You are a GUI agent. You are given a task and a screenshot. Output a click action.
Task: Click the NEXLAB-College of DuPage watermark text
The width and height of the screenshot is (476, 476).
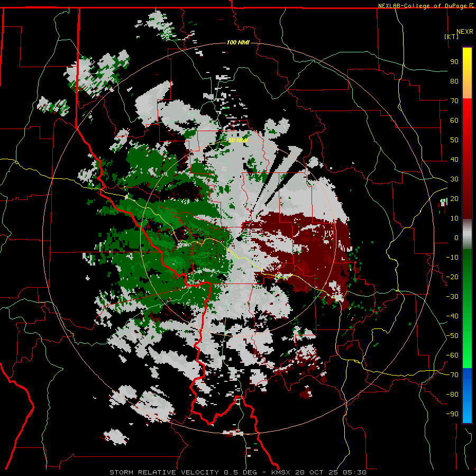pos(423,6)
